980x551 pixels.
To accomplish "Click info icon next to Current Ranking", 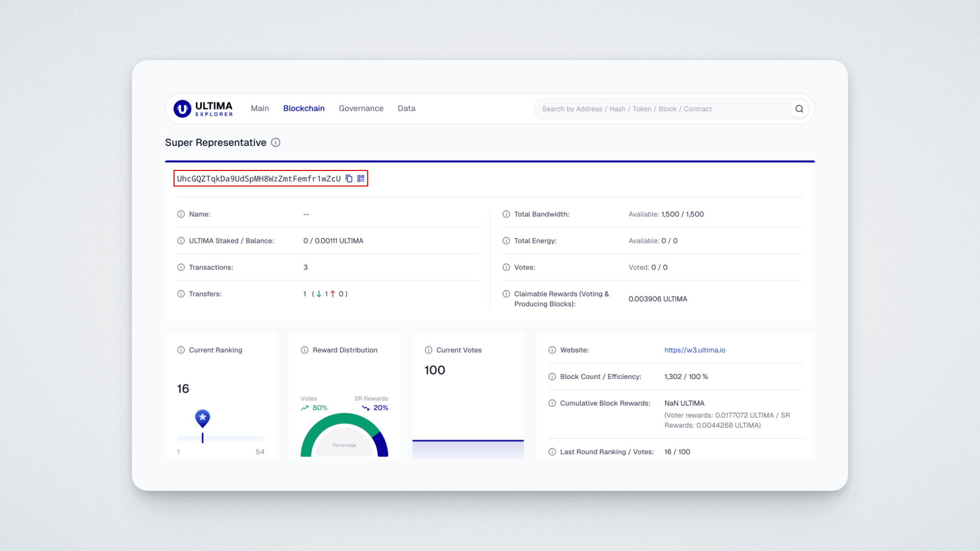I will pos(181,350).
